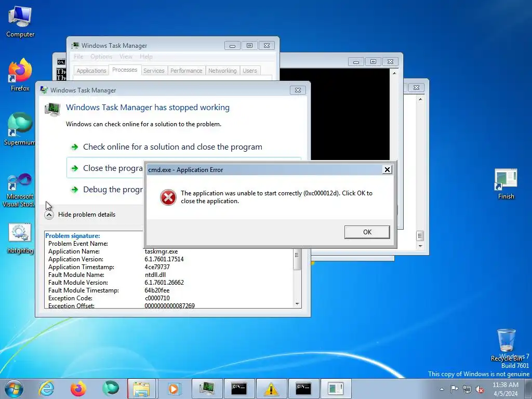Show hidden system tray icons
Screen dimensions: 532x399
[x=442, y=389]
